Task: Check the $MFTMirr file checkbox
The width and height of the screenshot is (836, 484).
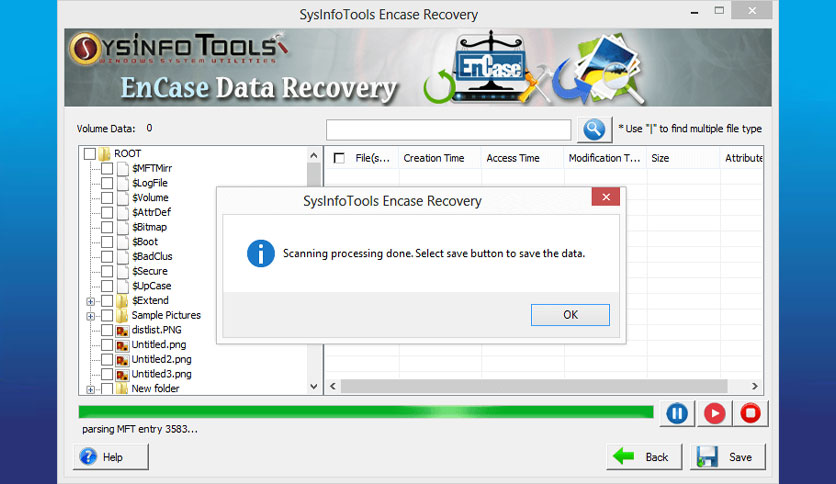Action: pos(107,168)
